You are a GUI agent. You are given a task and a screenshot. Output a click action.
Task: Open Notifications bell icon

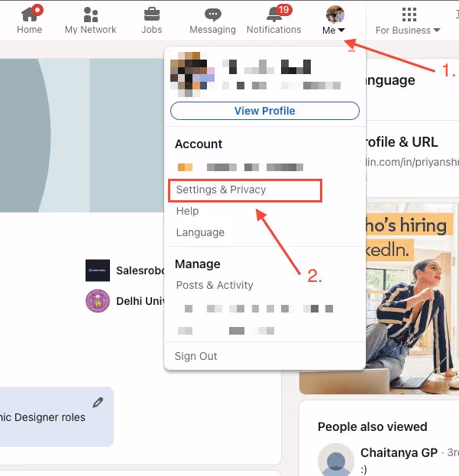pyautogui.click(x=274, y=15)
